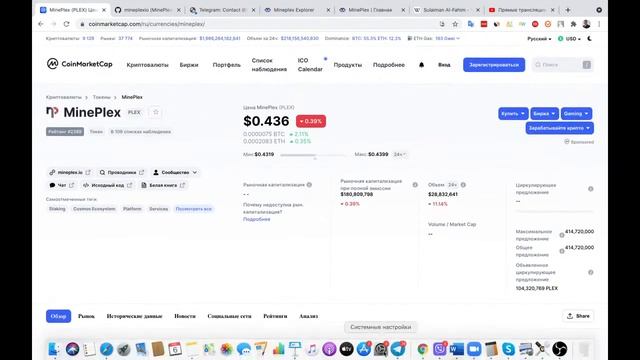Click the Подробнее link under market cap
The image size is (640, 360).
(257, 219)
